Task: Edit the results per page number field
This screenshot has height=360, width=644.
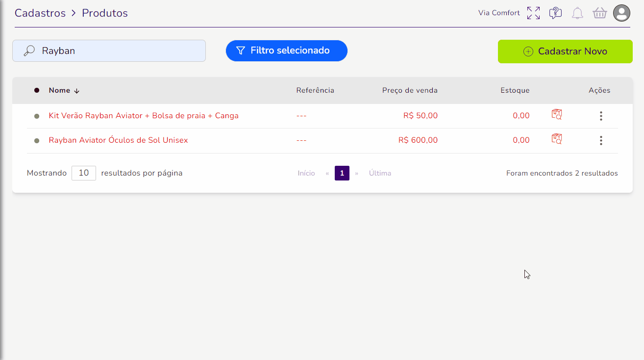Action: pyautogui.click(x=84, y=173)
